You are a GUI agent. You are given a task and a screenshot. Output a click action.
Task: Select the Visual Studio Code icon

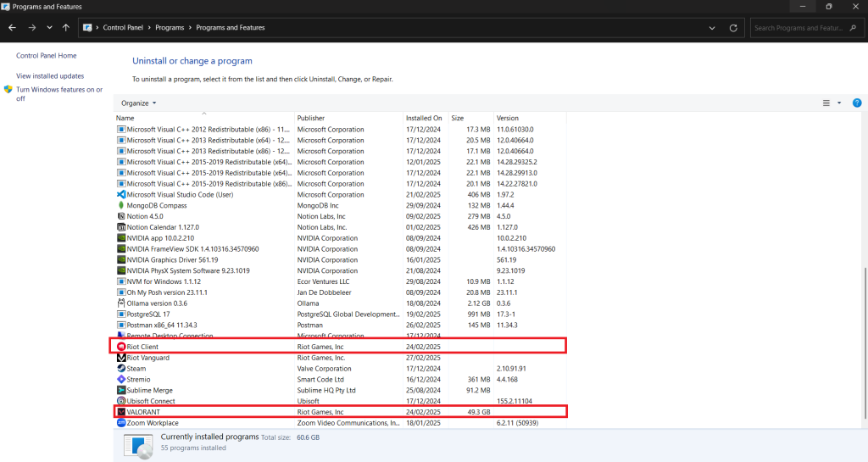click(121, 195)
